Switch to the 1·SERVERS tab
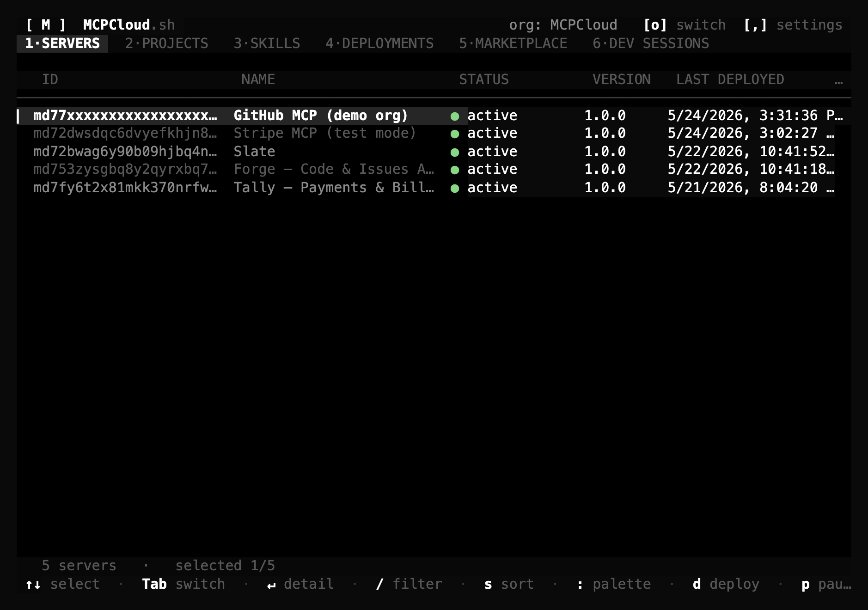This screenshot has width=868, height=610. coord(62,43)
